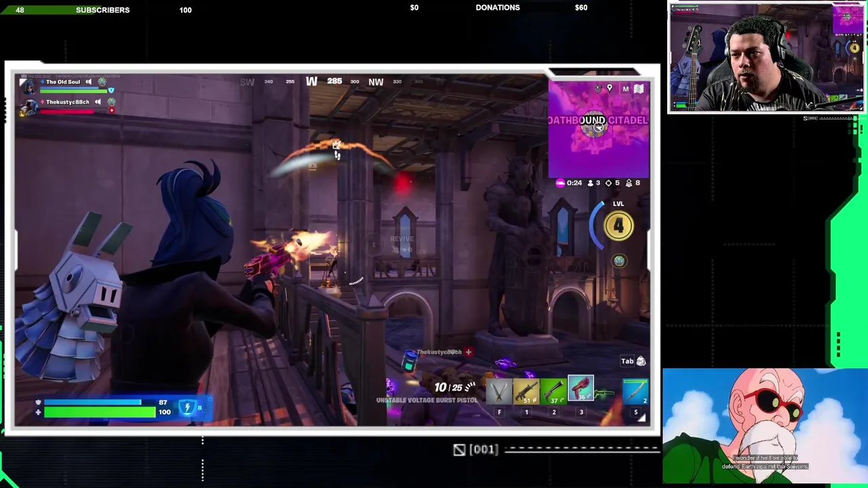This screenshot has height=488, width=868.
Task: Click the SW heading on the compass
Action: (247, 82)
